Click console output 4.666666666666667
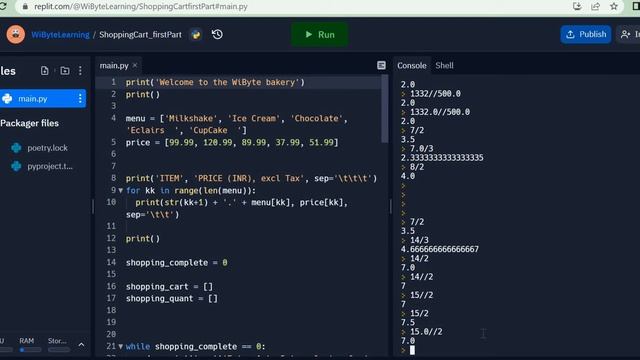 440,249
